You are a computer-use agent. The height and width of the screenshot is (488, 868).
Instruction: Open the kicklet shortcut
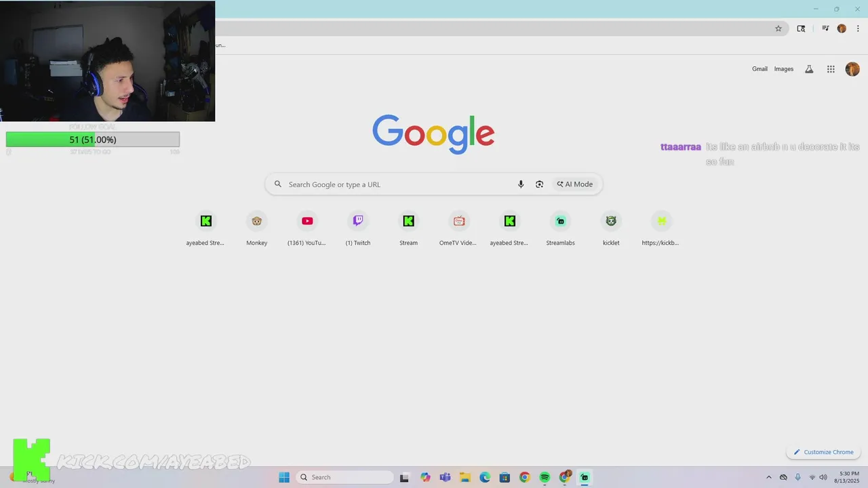pyautogui.click(x=611, y=228)
